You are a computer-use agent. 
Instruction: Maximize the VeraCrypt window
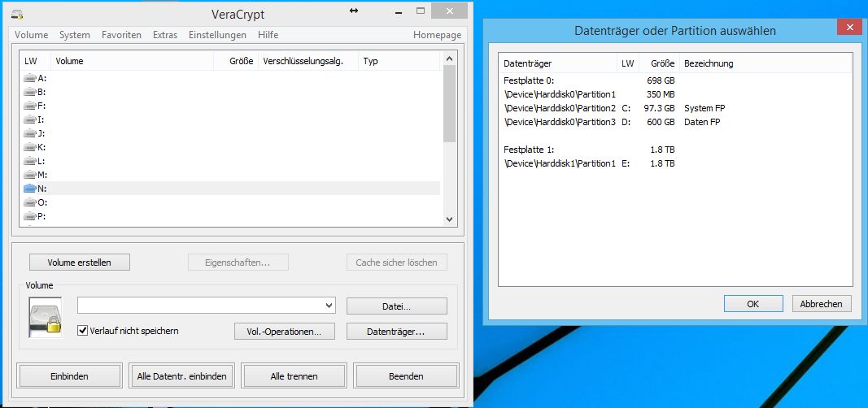point(421,11)
